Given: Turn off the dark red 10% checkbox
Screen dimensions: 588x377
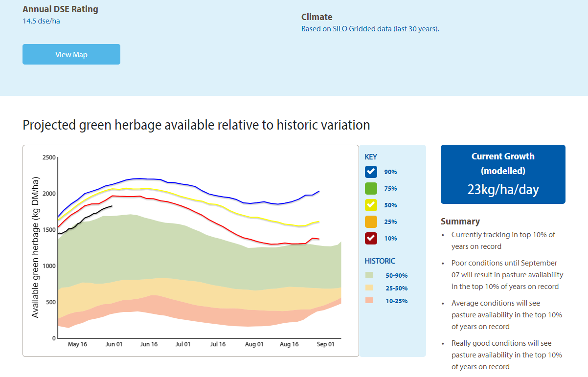Looking at the screenshot, I should point(371,238).
